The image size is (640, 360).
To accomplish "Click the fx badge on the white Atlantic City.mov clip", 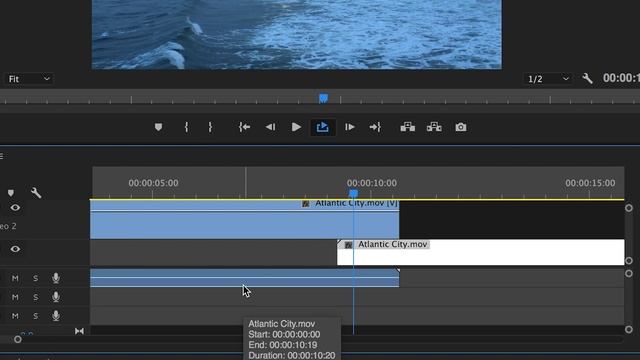I will (348, 245).
